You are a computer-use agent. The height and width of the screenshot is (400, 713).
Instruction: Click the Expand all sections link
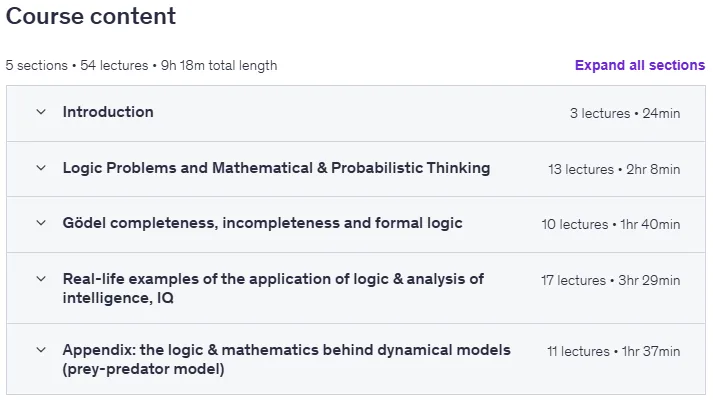click(x=640, y=65)
